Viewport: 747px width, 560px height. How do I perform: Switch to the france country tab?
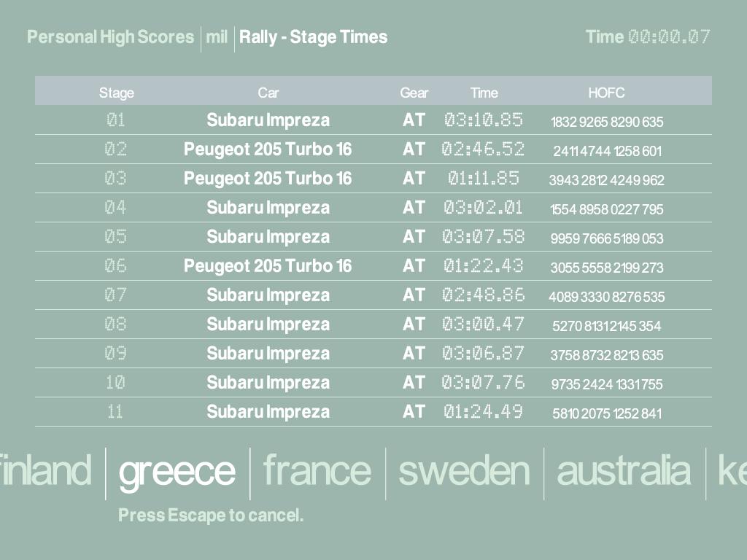(317, 470)
